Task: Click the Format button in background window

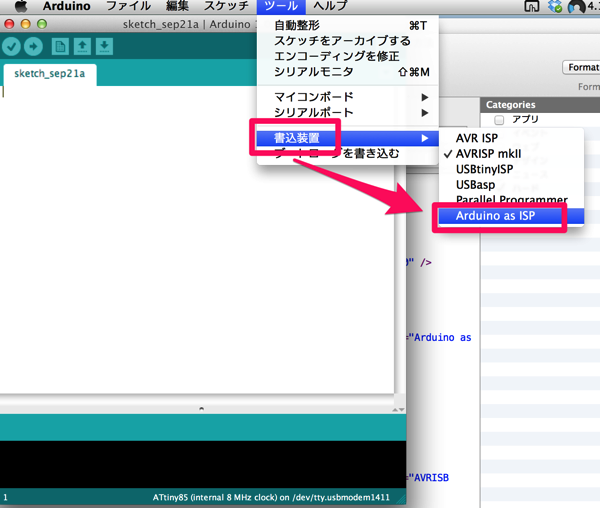Action: 581,67
